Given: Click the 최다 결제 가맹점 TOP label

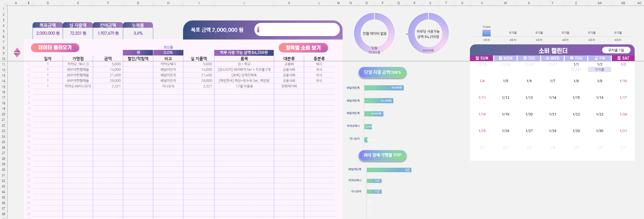Looking at the screenshot, I should (382, 155).
